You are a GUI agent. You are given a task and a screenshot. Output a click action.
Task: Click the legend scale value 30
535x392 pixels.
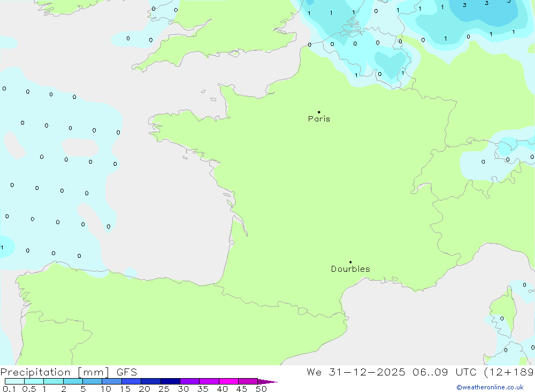pos(184,389)
